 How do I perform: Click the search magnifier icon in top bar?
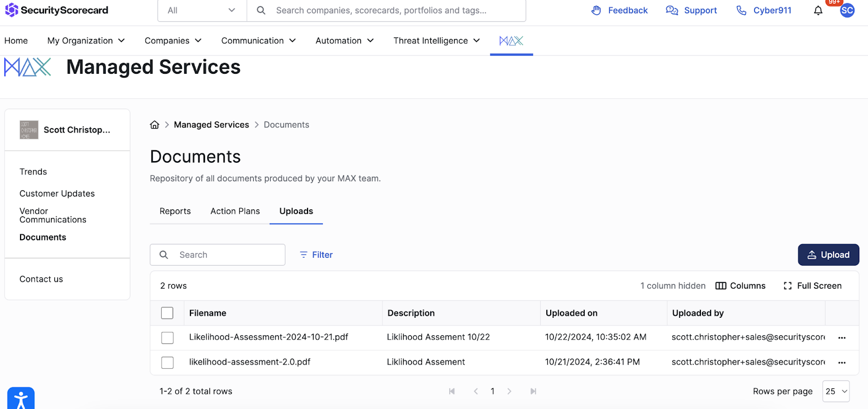pyautogui.click(x=261, y=10)
